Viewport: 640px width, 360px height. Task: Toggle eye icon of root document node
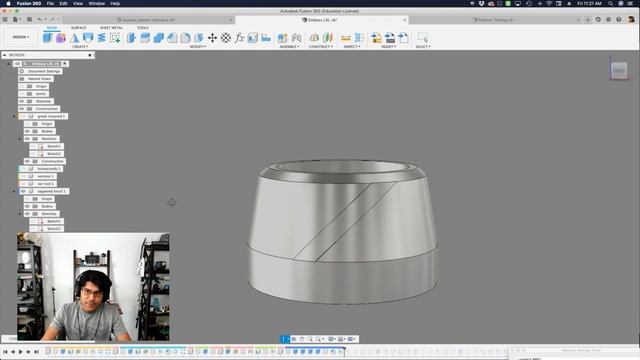[17, 64]
